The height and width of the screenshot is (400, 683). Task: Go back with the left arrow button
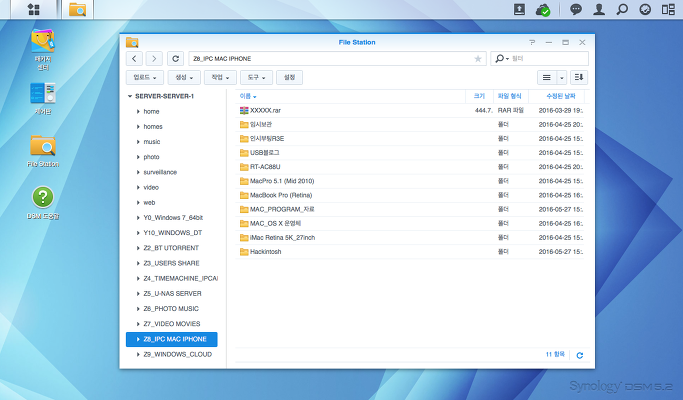(134, 58)
